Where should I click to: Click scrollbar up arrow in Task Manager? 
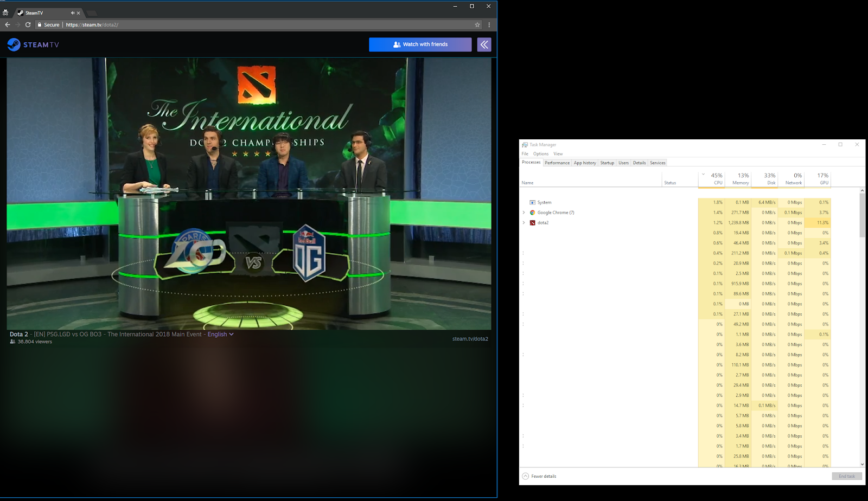pos(862,191)
